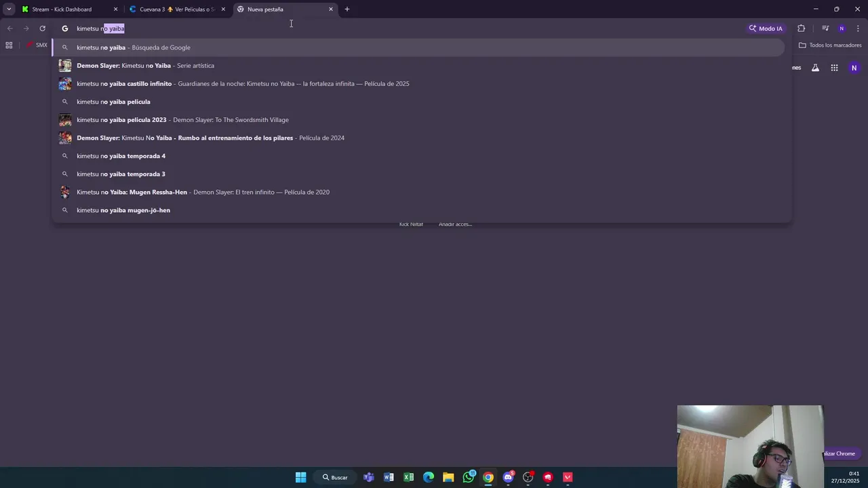Click the taskbar Buscar search box
This screenshot has width=868, height=488.
336,477
